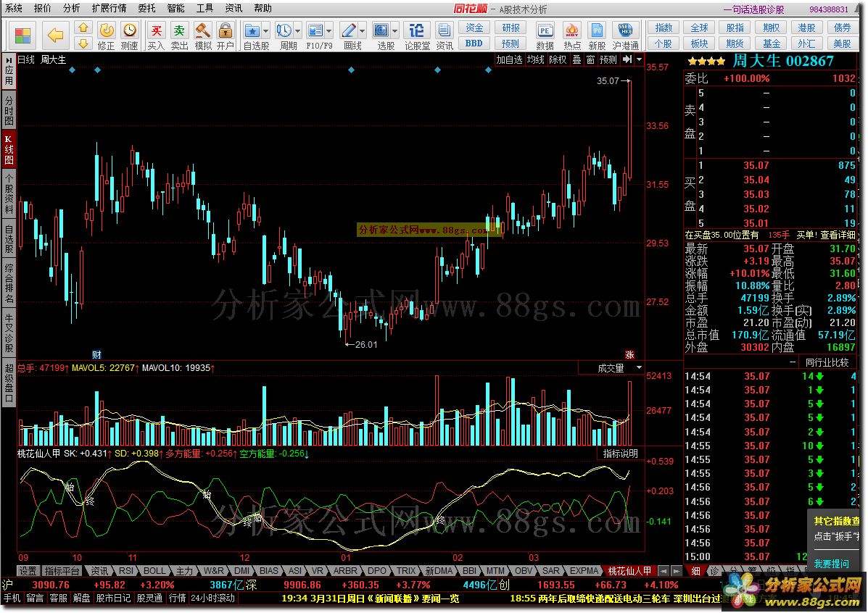
Task: Expand the 画线 dropdown arrow
Action: pos(362,30)
